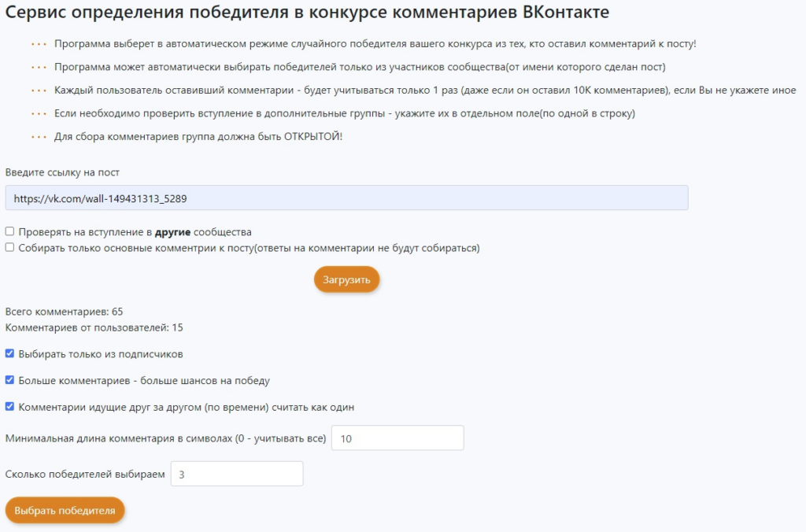Click 'Комментариев от пользователей: 15' text
Viewport: 806px width, 532px height.
tap(94, 327)
